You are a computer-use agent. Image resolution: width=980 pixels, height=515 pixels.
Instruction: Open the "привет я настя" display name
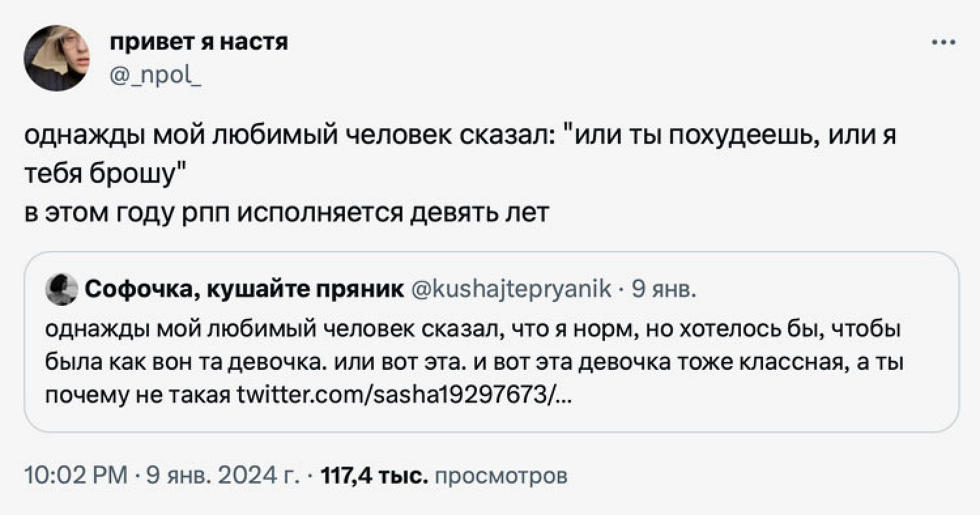[x=199, y=42]
